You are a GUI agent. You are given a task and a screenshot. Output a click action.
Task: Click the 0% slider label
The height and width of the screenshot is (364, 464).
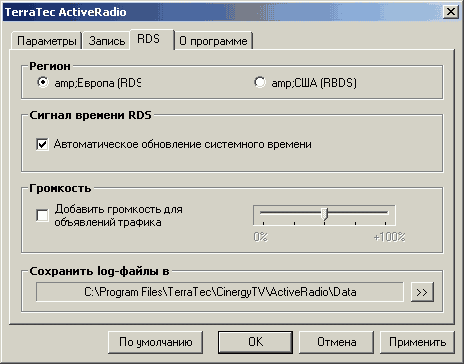pyautogui.click(x=260, y=237)
